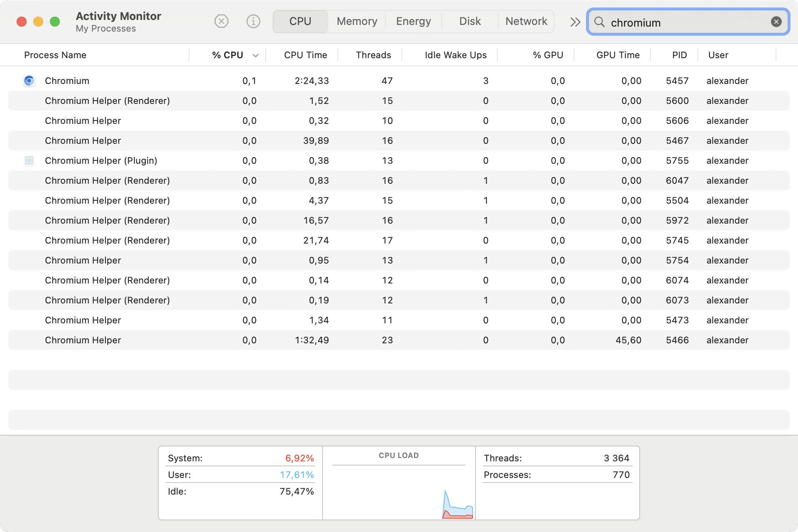This screenshot has width=798, height=532.
Task: Select Chromium Helper (Renderer) with PID 5504
Action: click(x=399, y=200)
